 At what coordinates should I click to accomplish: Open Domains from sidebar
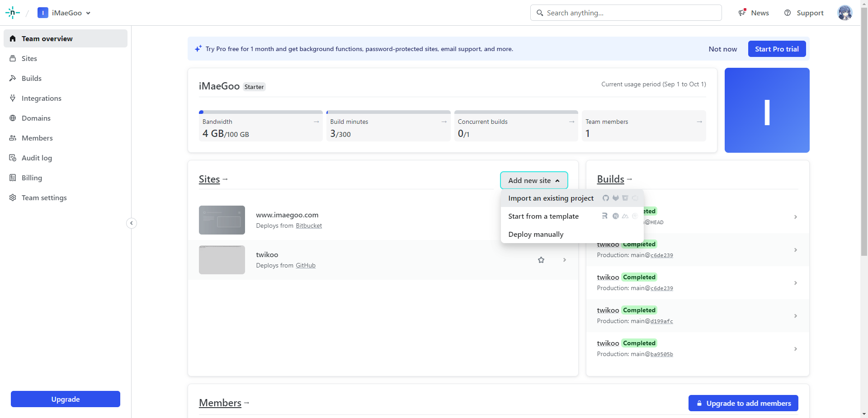click(x=36, y=118)
